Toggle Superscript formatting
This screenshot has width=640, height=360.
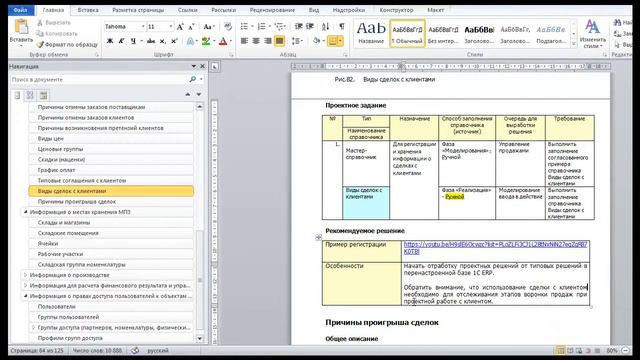pyautogui.click(x=174, y=41)
